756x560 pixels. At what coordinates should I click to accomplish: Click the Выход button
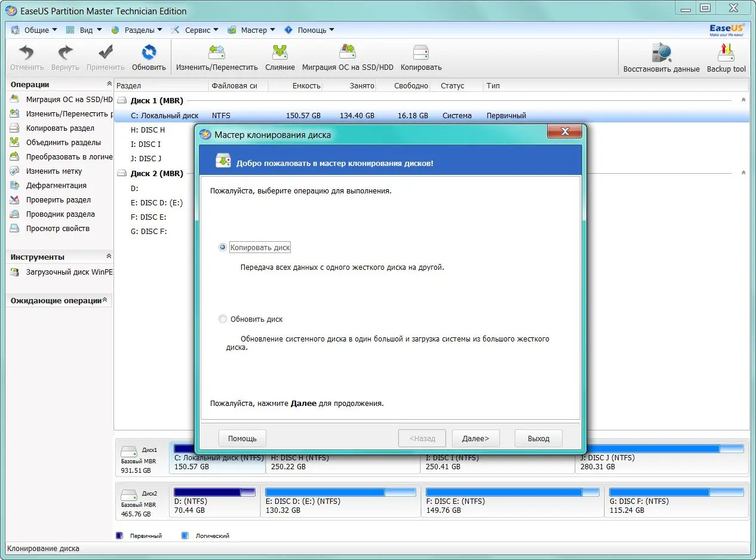(538, 438)
